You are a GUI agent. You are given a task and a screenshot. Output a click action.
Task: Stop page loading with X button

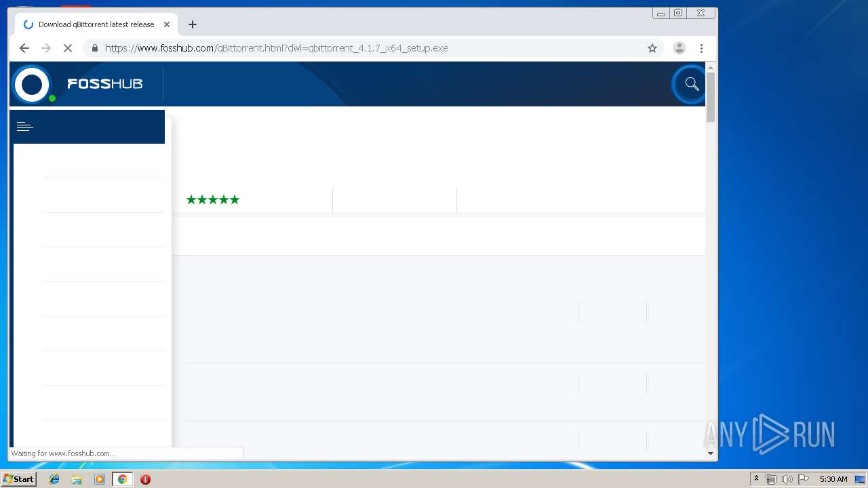coord(68,48)
